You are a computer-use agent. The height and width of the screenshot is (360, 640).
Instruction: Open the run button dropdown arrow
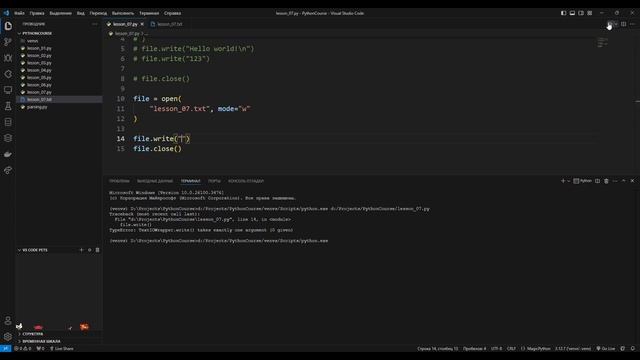[616, 24]
